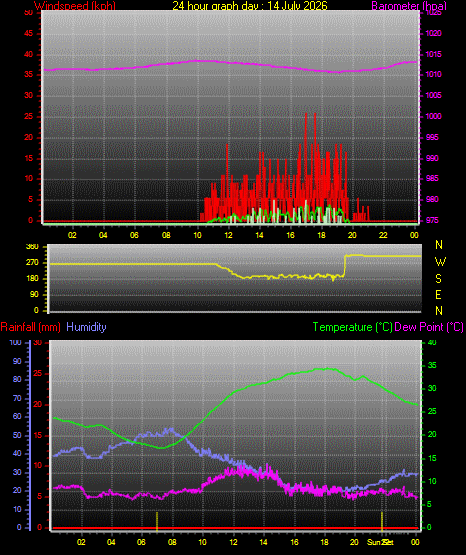
Task: Click the 70 value on humidity axis
Action: [17, 399]
